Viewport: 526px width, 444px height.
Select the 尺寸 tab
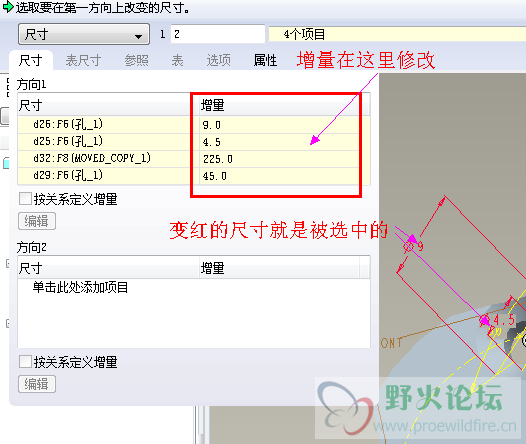click(x=31, y=61)
